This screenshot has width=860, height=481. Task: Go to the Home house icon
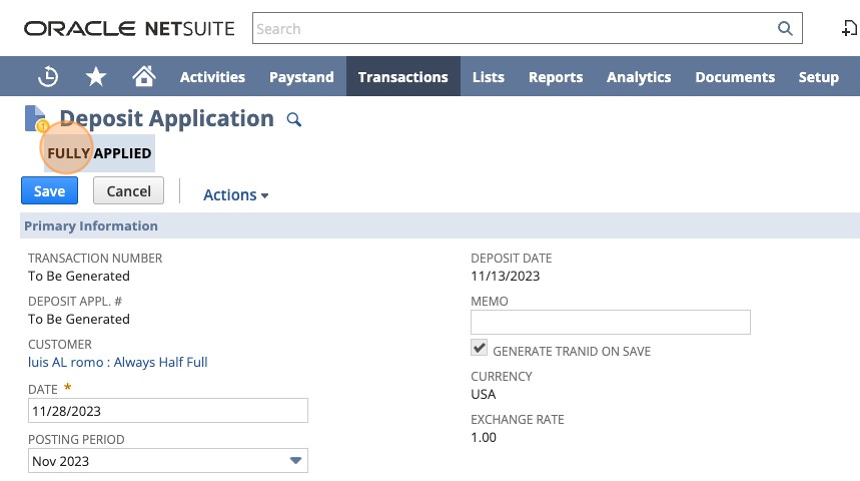tap(144, 76)
